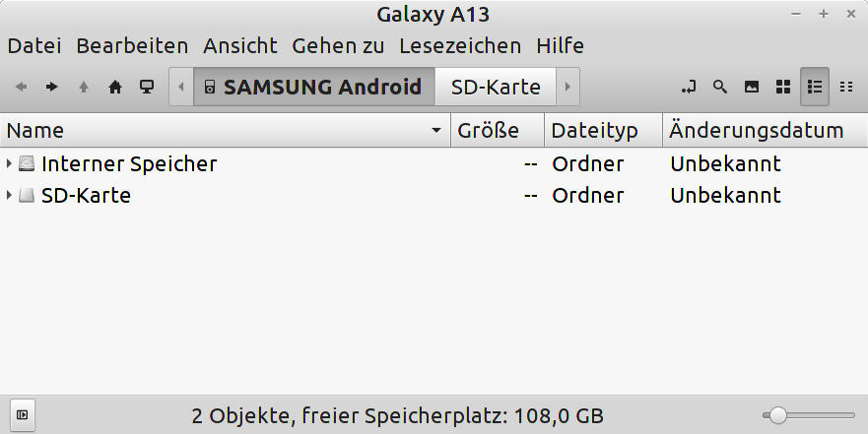Expand the Interner Speicher tree arrow

9,163
